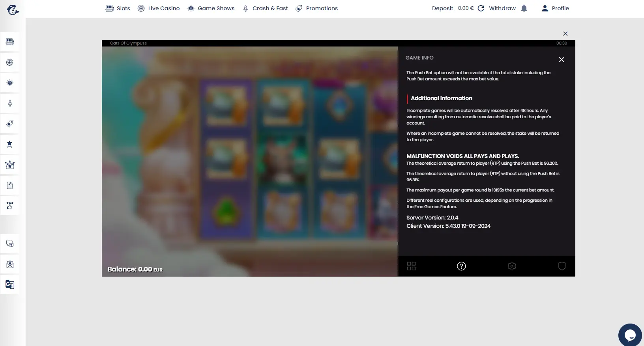Click the 0.00 € balance amount

click(x=466, y=8)
